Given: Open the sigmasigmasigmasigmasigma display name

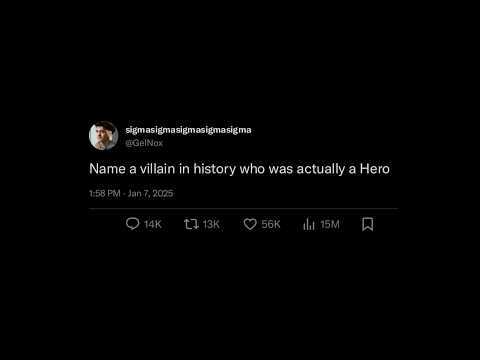Looking at the screenshot, I should tap(188, 130).
